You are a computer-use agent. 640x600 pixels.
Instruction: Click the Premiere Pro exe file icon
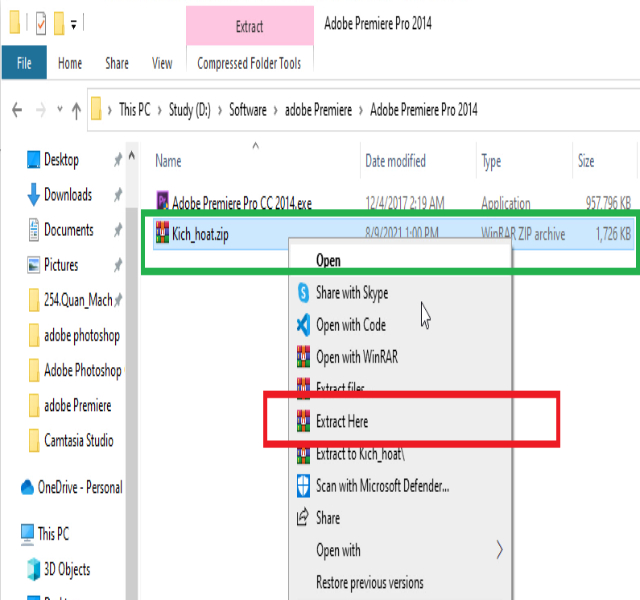[x=162, y=200]
